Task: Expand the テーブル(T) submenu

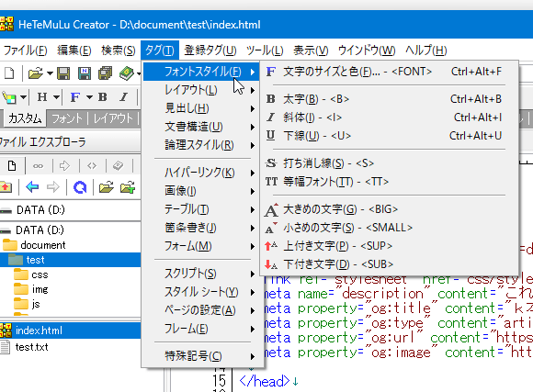Action: [200, 209]
